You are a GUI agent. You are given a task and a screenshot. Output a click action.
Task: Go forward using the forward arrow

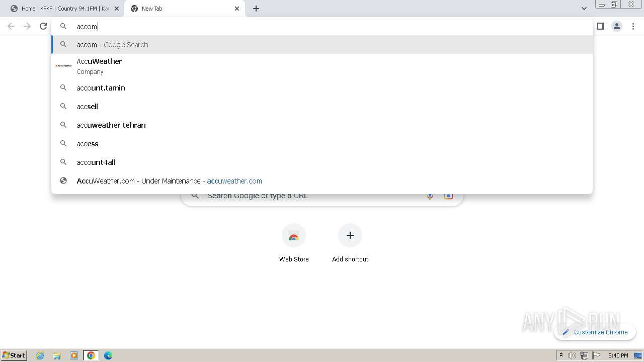pyautogui.click(x=27, y=26)
